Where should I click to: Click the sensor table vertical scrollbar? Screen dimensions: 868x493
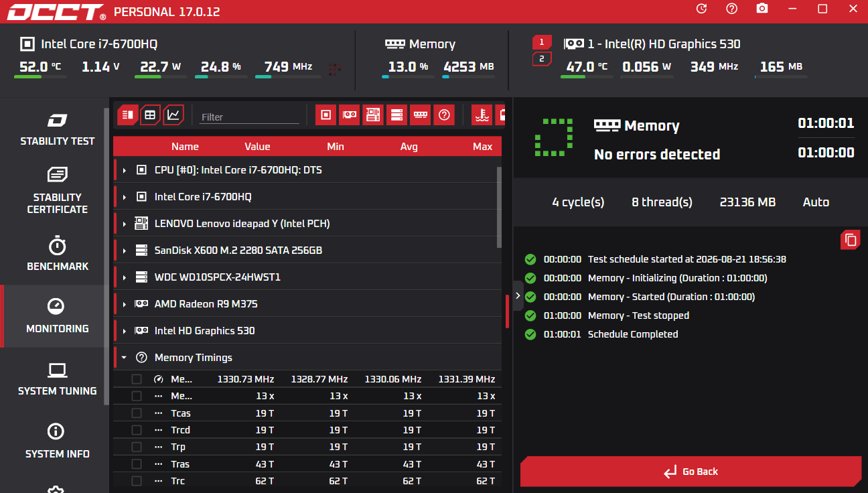point(499,208)
